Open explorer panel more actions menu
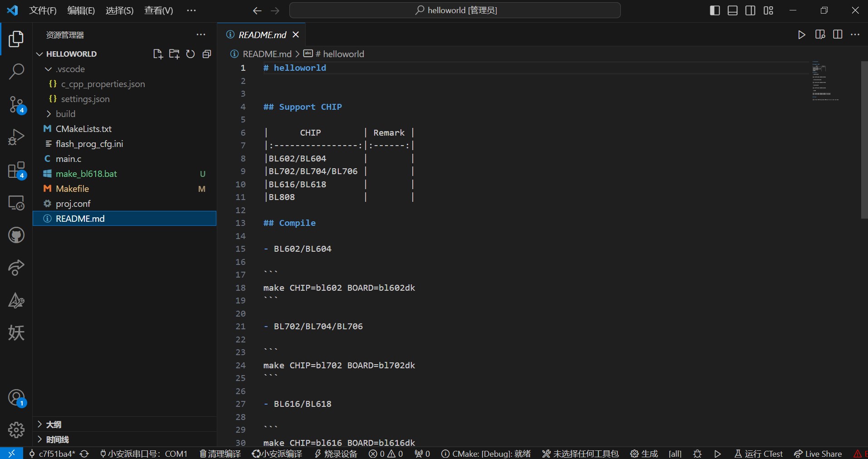 coord(201,35)
